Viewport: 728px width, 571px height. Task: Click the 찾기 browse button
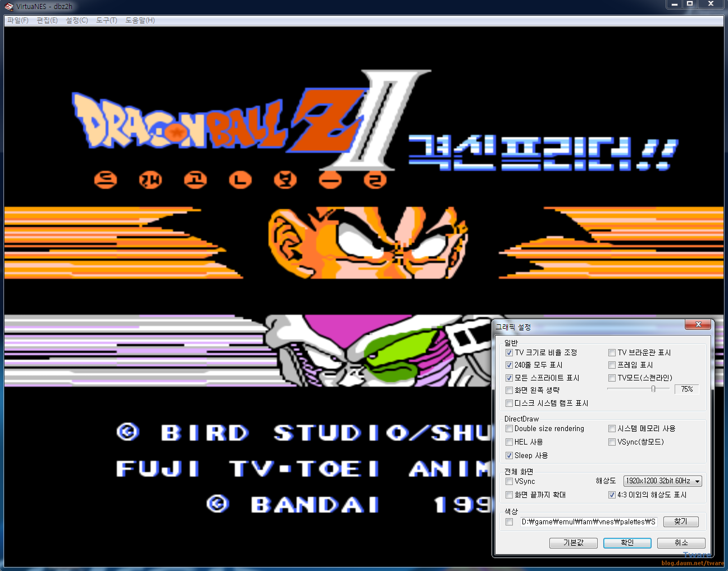click(681, 522)
